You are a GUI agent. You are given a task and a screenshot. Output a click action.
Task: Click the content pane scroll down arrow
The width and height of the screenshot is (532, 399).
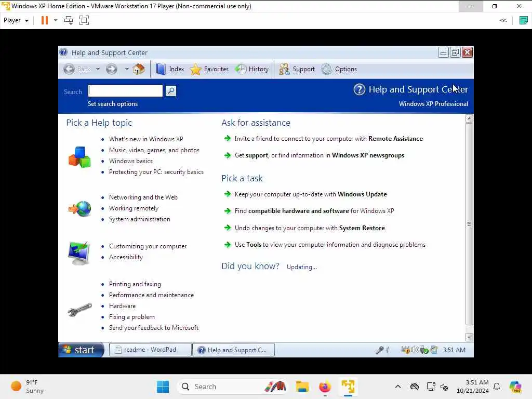[x=469, y=337]
